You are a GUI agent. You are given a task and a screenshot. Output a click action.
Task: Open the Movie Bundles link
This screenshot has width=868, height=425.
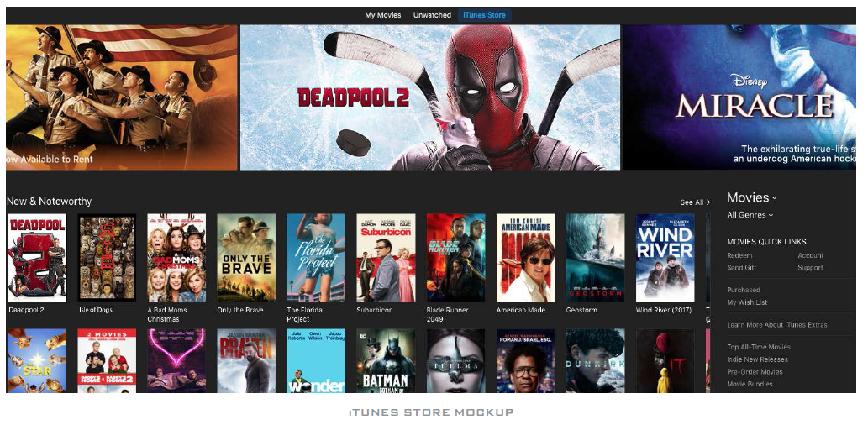750,384
